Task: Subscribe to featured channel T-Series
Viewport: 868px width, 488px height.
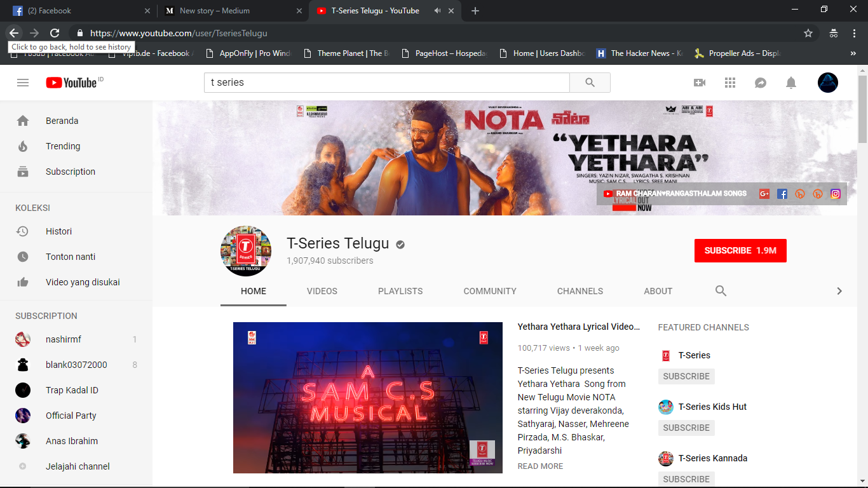Action: click(x=686, y=376)
